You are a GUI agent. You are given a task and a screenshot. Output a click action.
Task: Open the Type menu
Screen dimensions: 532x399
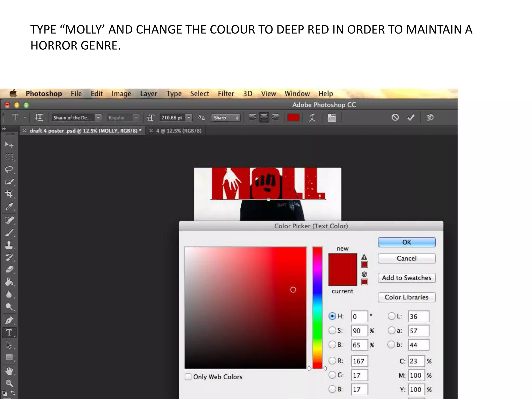pyautogui.click(x=174, y=94)
